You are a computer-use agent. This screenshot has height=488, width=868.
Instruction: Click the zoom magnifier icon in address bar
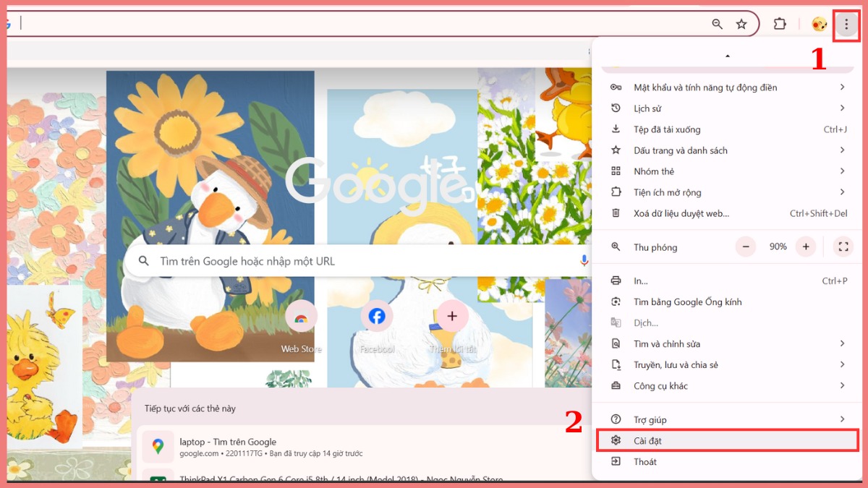pos(717,24)
